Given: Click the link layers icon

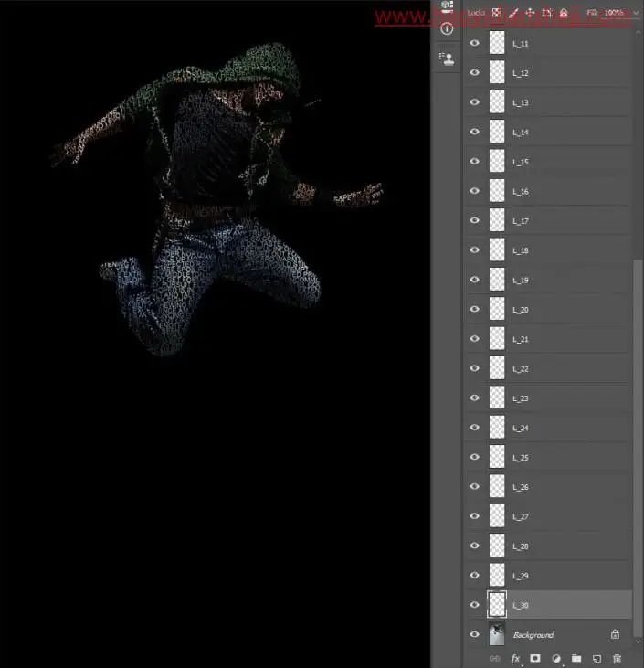Looking at the screenshot, I should click(x=494, y=658).
